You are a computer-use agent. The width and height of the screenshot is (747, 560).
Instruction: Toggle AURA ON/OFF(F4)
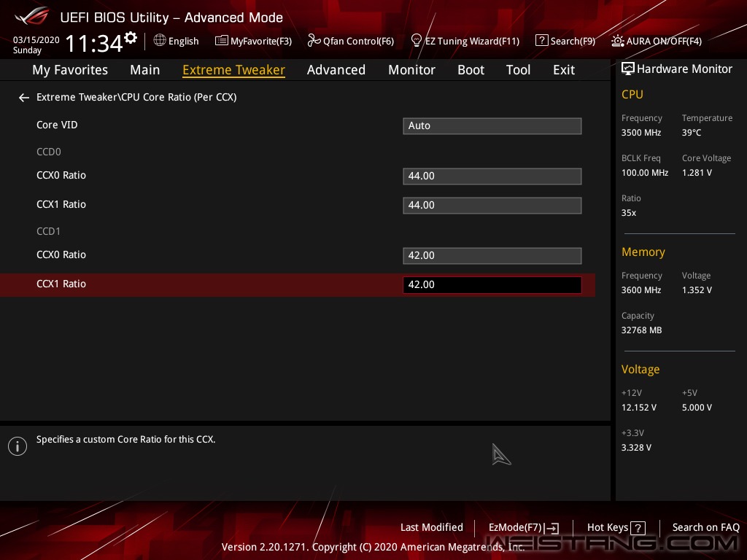[657, 41]
